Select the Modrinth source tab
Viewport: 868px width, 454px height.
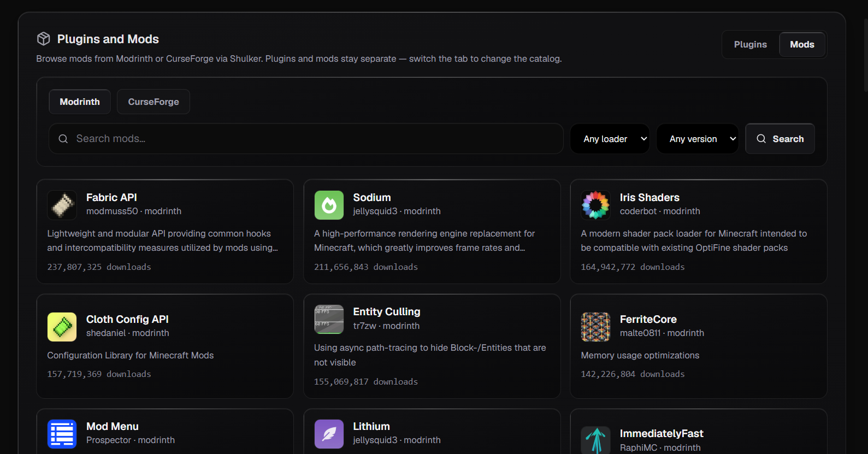pos(80,102)
